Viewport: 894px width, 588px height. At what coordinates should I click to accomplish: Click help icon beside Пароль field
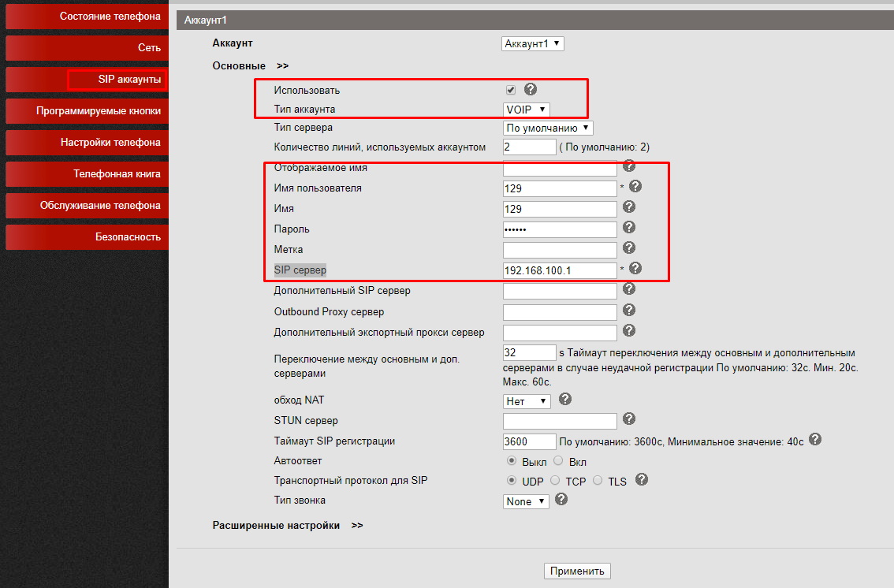click(x=628, y=228)
